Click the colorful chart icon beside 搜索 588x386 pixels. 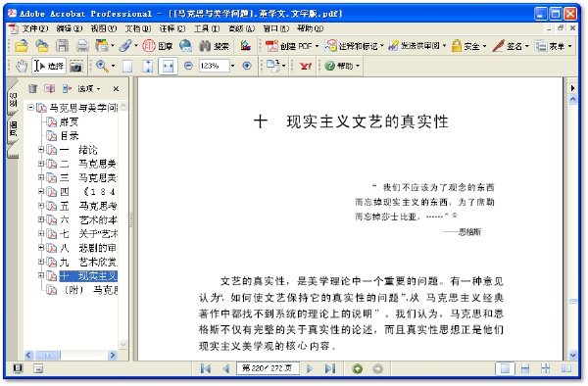tap(246, 46)
